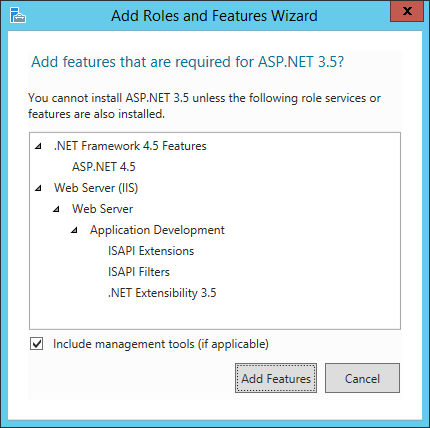
Task: Select the Application Development tree label
Action: coord(157,230)
